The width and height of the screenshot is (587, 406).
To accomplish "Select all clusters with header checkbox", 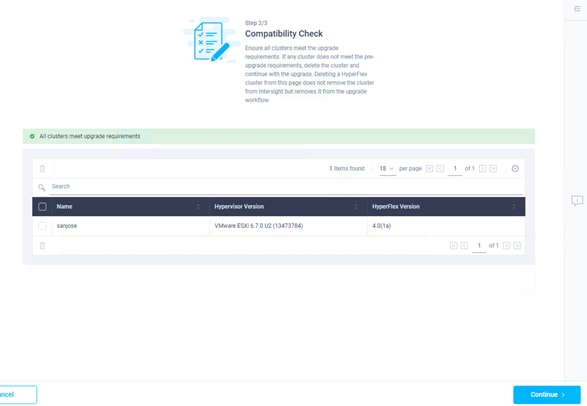I will coord(42,207).
